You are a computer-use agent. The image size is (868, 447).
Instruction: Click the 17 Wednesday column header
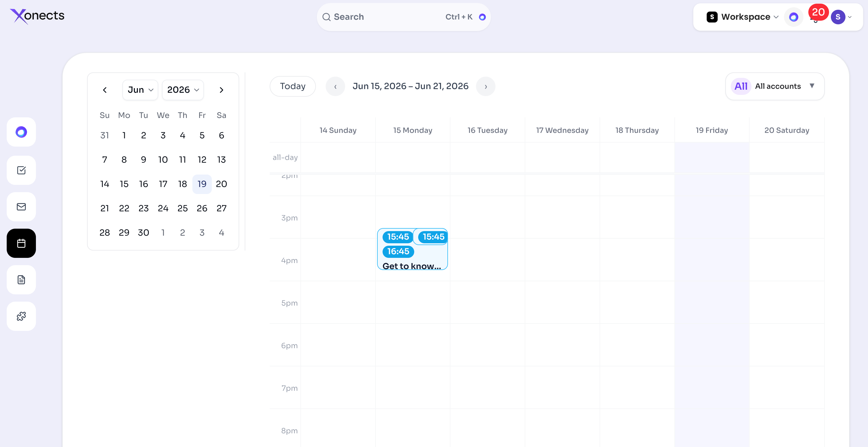click(x=562, y=130)
